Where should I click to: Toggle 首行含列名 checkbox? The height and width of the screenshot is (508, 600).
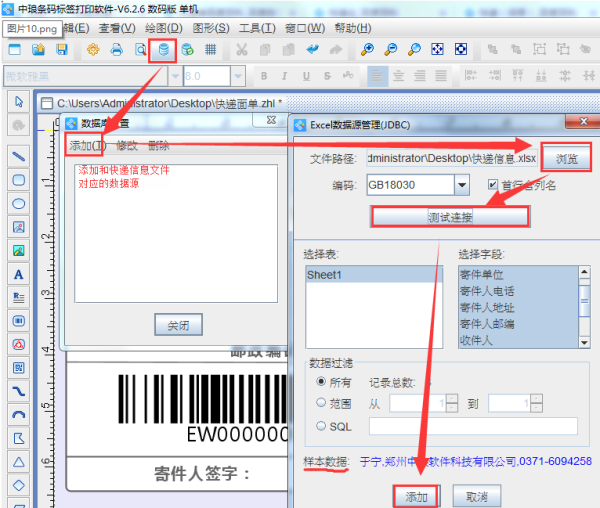(492, 185)
